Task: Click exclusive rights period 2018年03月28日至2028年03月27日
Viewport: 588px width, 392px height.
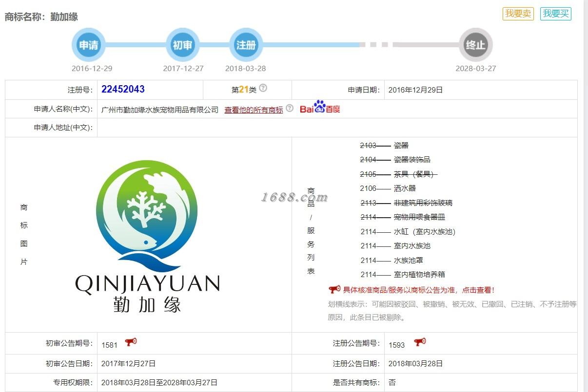Action: pyautogui.click(x=159, y=383)
